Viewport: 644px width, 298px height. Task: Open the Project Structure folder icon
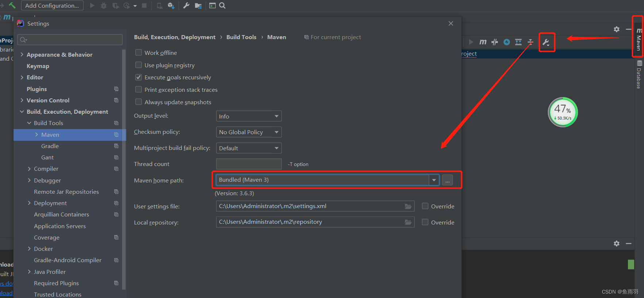(198, 5)
